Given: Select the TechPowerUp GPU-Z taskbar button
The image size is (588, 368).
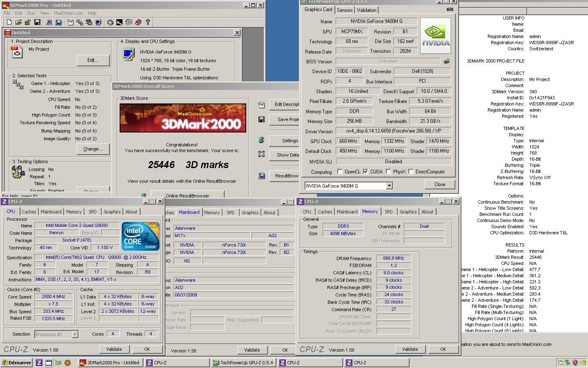Looking at the screenshot, I should click(243, 363).
